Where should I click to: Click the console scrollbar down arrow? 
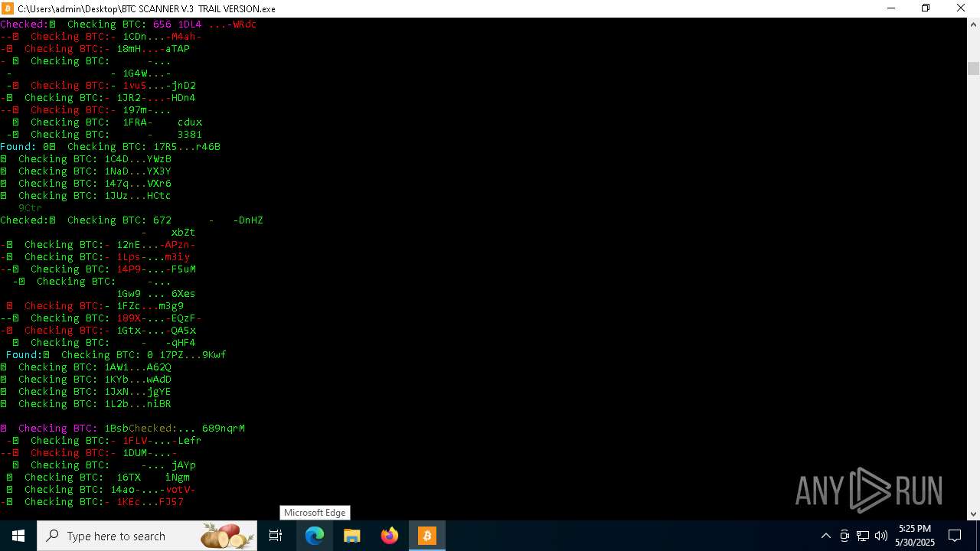(x=973, y=514)
